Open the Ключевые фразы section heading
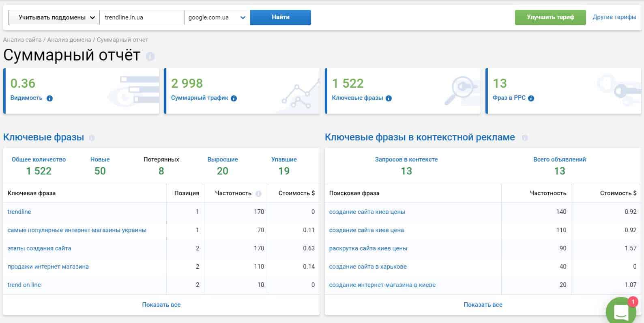 (x=43, y=137)
